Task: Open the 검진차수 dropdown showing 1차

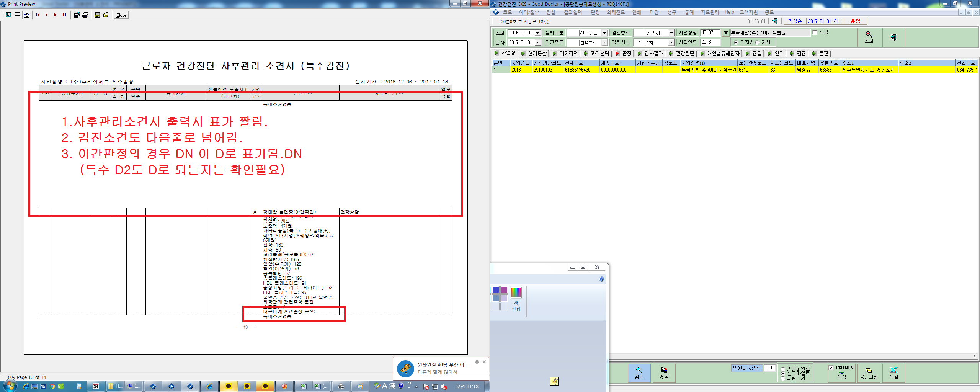Action: tap(671, 42)
